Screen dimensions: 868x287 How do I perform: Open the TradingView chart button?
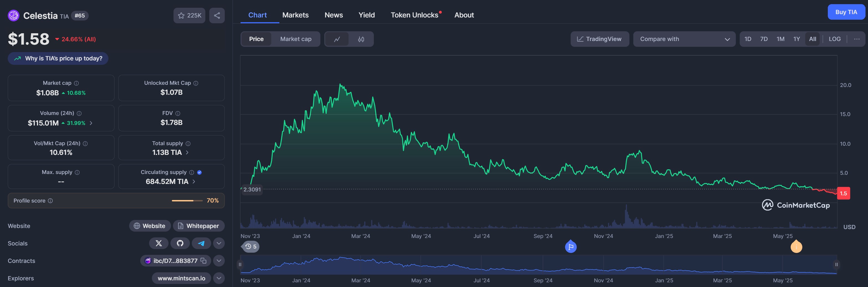pyautogui.click(x=599, y=39)
